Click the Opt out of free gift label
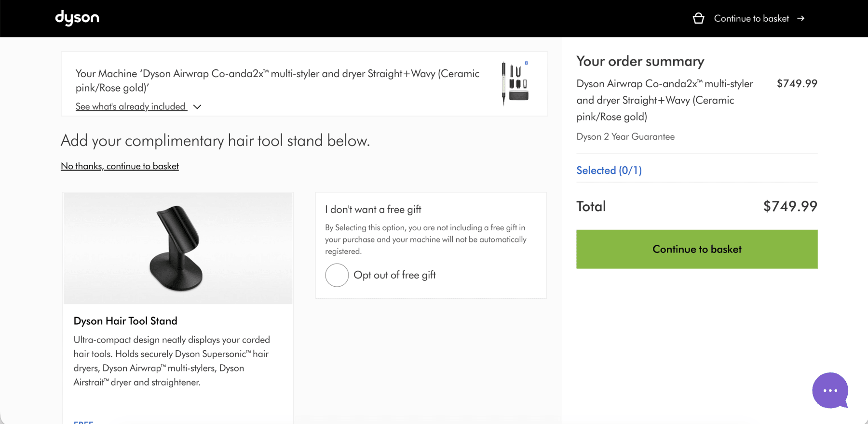The height and width of the screenshot is (424, 868). click(x=394, y=275)
